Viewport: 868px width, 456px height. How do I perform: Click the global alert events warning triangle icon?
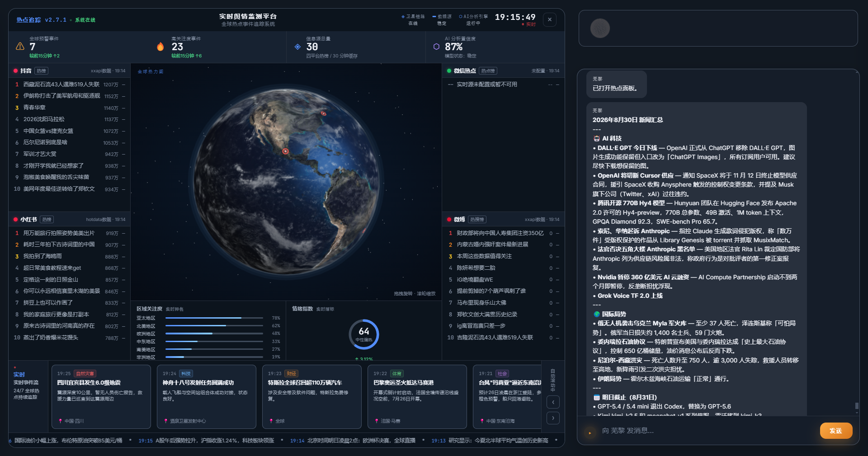(20, 46)
